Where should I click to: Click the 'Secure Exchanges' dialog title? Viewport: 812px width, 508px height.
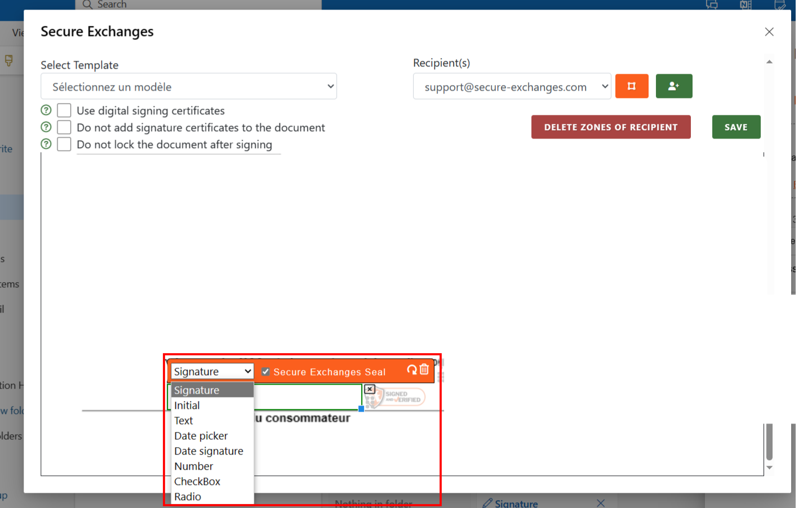point(97,32)
